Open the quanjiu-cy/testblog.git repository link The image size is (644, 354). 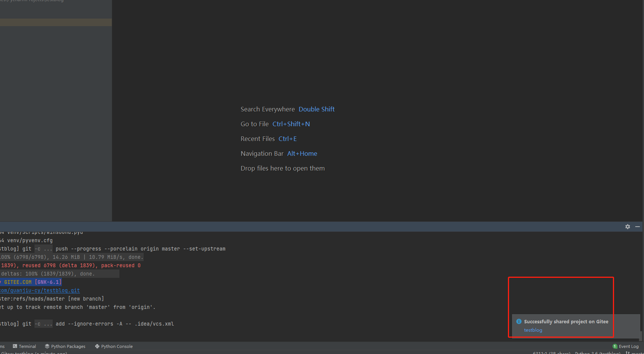click(40, 290)
